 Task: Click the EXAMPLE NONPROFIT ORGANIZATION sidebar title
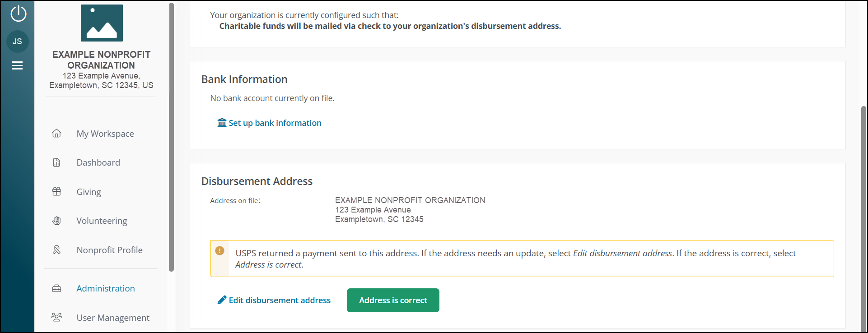pos(101,60)
